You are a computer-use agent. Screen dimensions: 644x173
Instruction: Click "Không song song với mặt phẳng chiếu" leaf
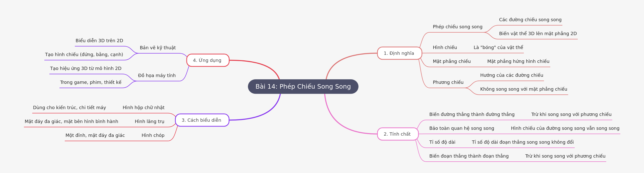(524, 89)
